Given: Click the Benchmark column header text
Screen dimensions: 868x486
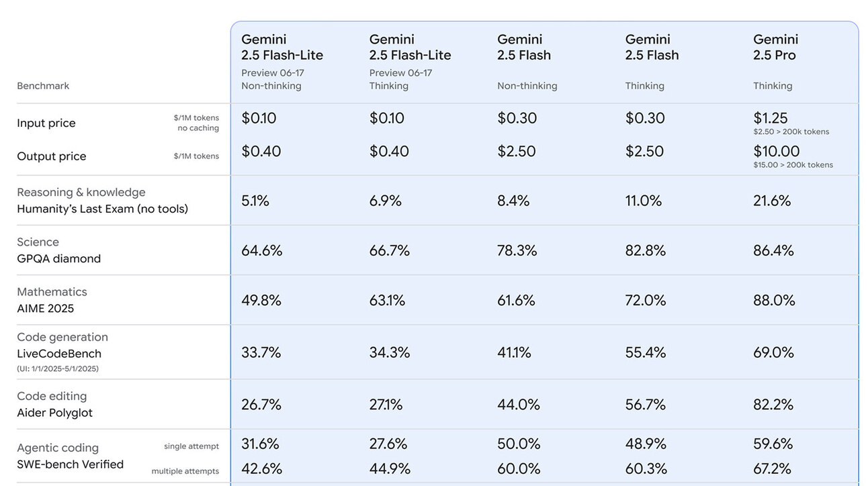Looking at the screenshot, I should click(43, 86).
